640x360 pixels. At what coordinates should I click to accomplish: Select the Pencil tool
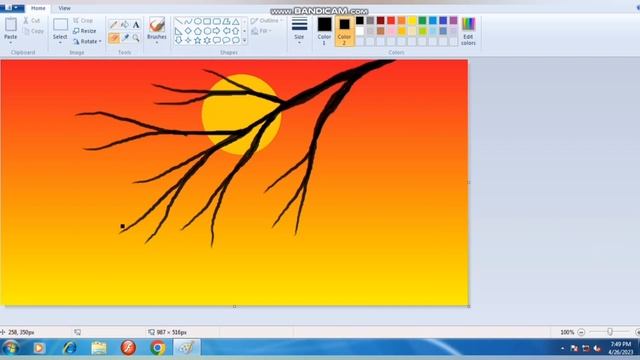point(114,25)
